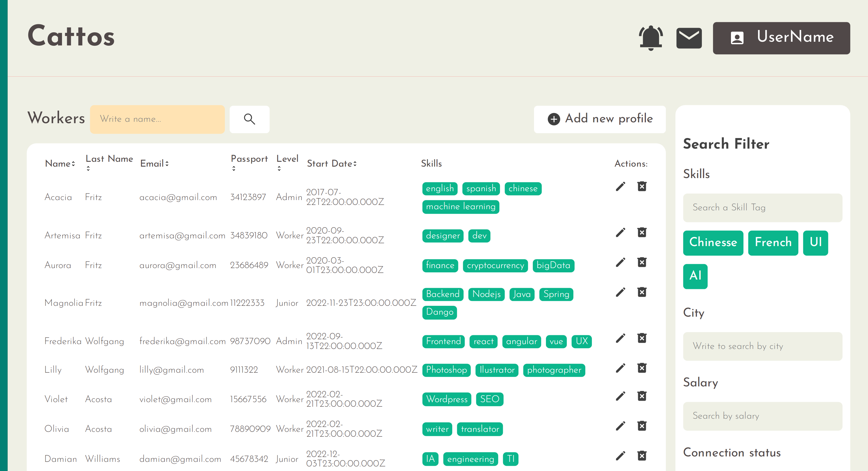Select the French skill filter tag
This screenshot has width=868, height=471.
[x=773, y=243]
